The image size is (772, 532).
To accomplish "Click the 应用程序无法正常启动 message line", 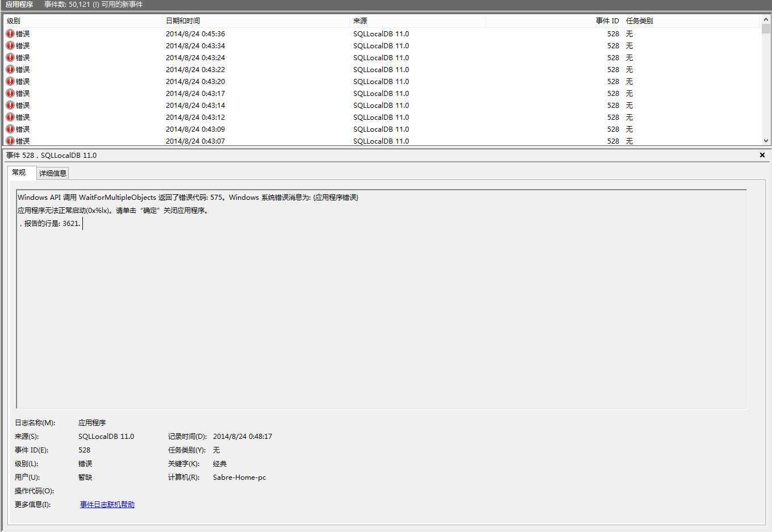I will pos(114,210).
